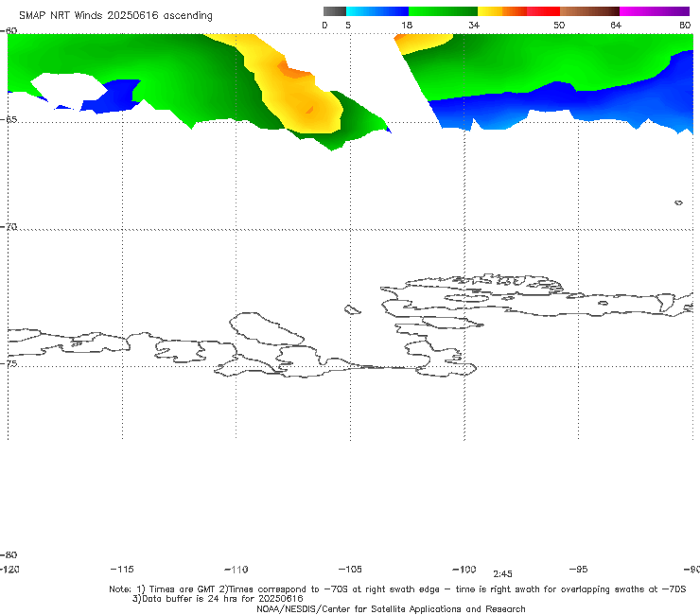Click the NOAA/NESDIS credit line
Image resolution: width=700 pixels, height=615 pixels.
tap(391, 608)
